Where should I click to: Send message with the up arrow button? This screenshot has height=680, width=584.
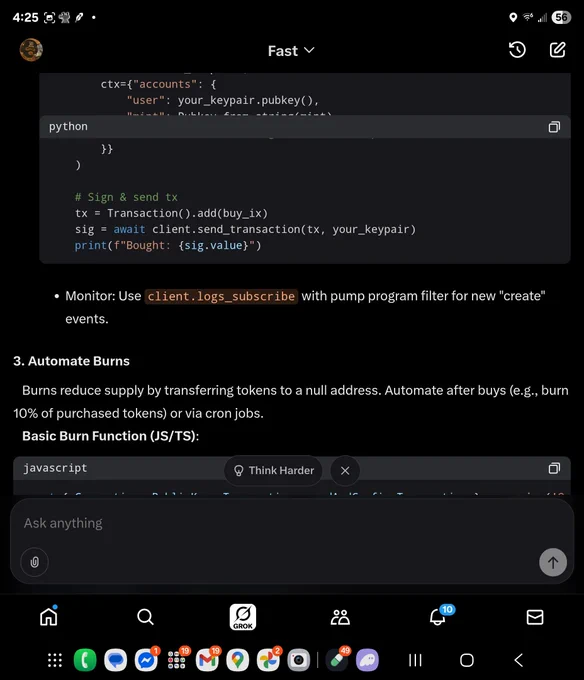(553, 562)
